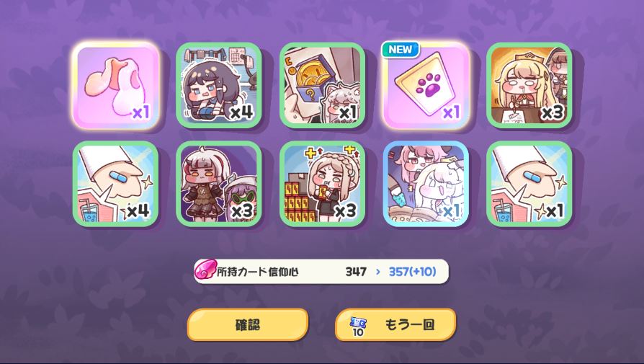Click the NEW badge on paw card
The image size is (644, 364).
point(401,49)
